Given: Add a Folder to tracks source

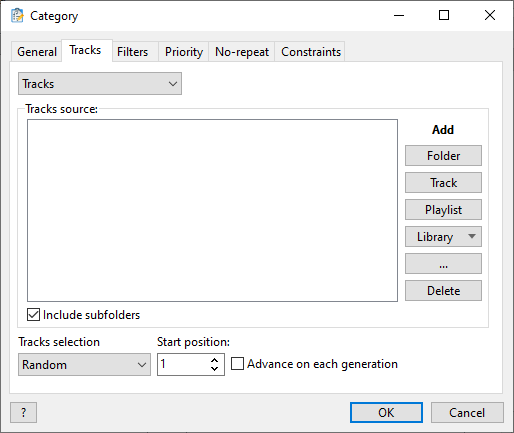Looking at the screenshot, I should coord(443,155).
